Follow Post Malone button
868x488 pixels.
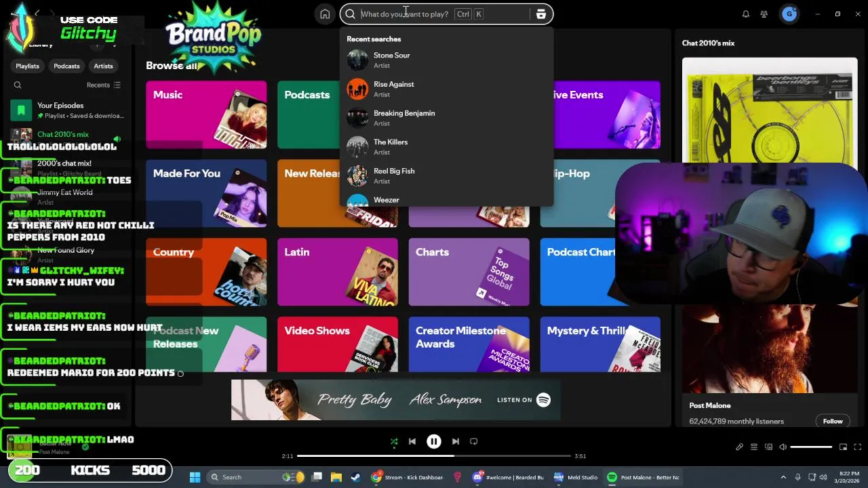point(833,421)
